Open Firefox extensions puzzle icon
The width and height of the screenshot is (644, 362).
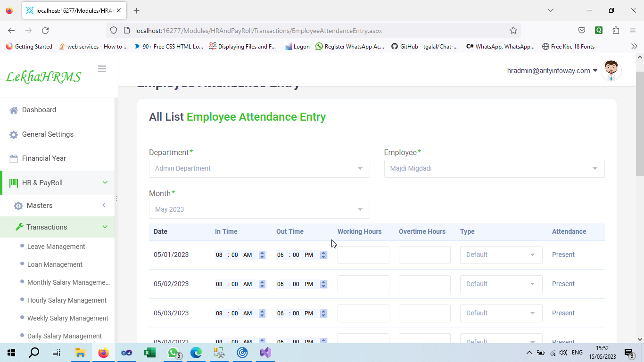click(616, 31)
